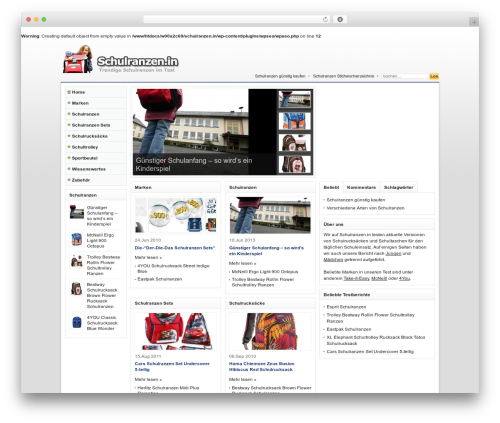Go to Home in the sidebar menu
Image resolution: width=500 pixels, height=423 pixels.
tap(96, 92)
